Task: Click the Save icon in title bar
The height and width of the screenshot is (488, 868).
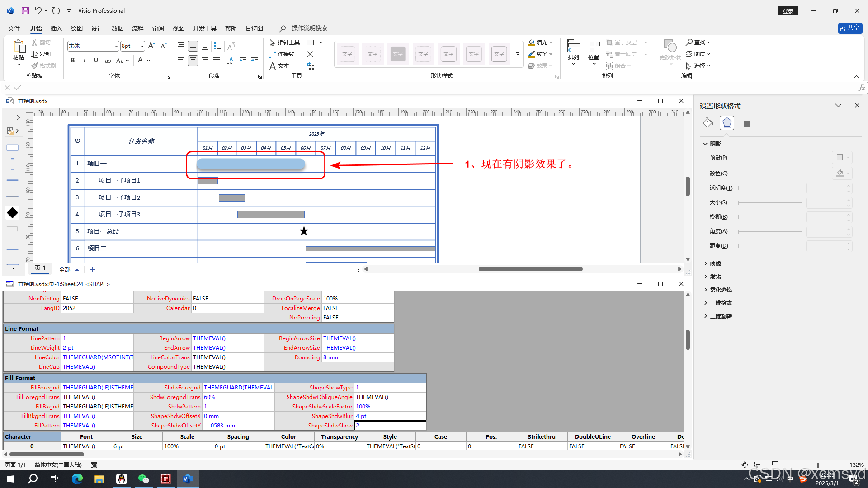Action: point(25,10)
